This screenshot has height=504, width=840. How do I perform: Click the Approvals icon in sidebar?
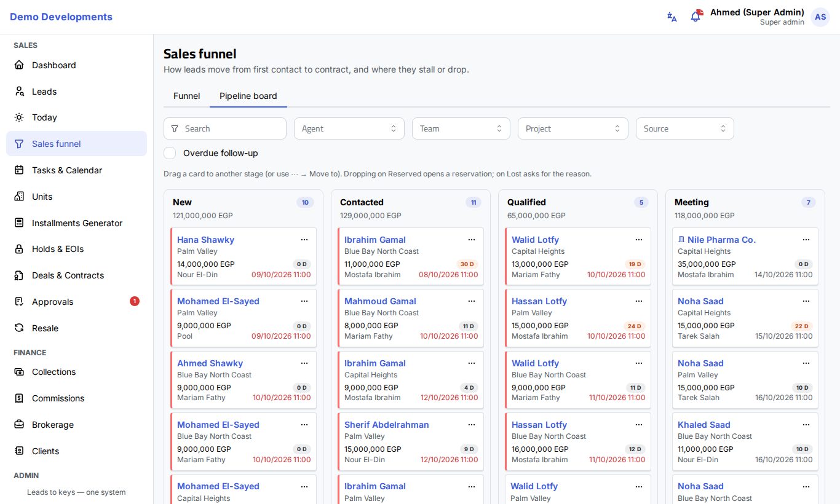click(x=20, y=302)
